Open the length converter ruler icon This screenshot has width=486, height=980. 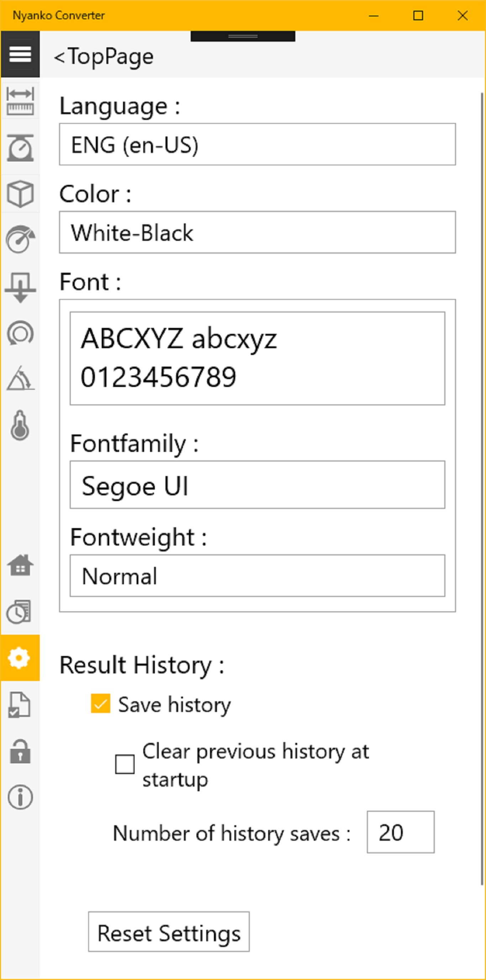tap(20, 101)
